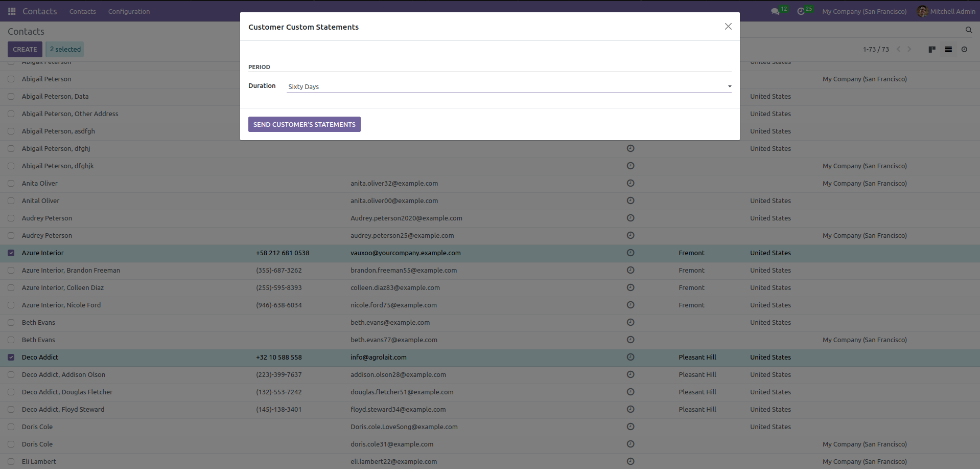Click activity clock for Addison Olson row
980x469 pixels.
click(x=631, y=374)
